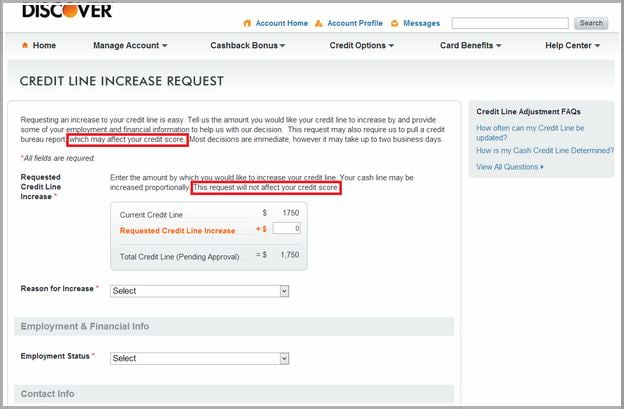Go to Home in navigation bar

click(44, 45)
